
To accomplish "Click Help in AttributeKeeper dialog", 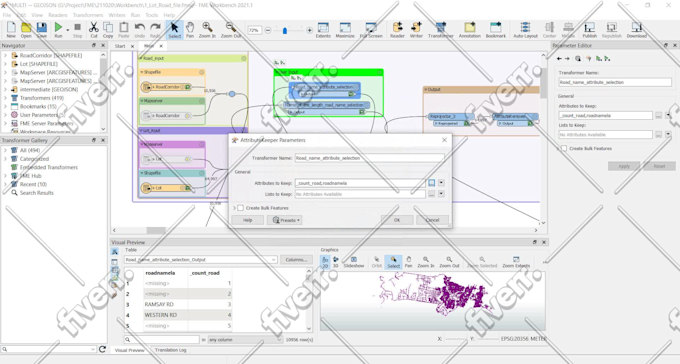I will click(248, 220).
